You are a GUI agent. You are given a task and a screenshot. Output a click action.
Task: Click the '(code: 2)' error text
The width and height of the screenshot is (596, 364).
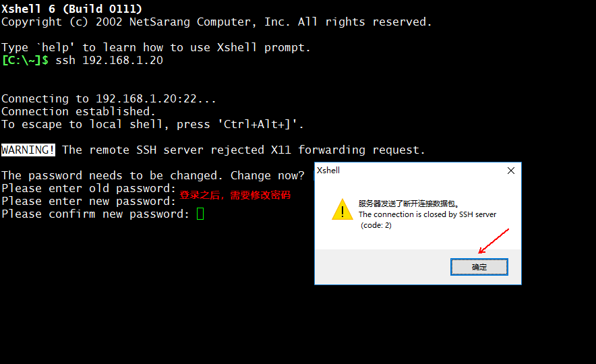pyautogui.click(x=376, y=225)
